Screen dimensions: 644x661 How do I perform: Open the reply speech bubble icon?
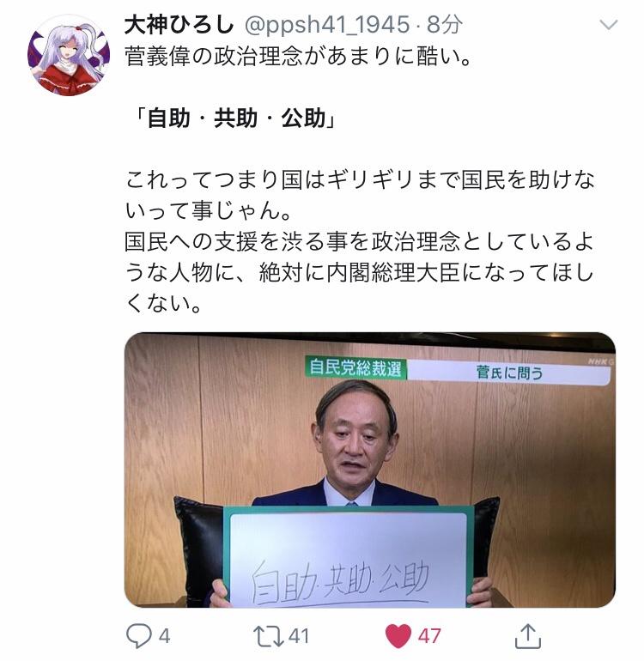139,636
